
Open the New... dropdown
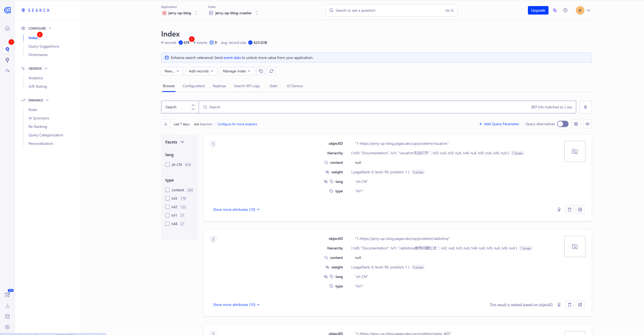tap(172, 71)
